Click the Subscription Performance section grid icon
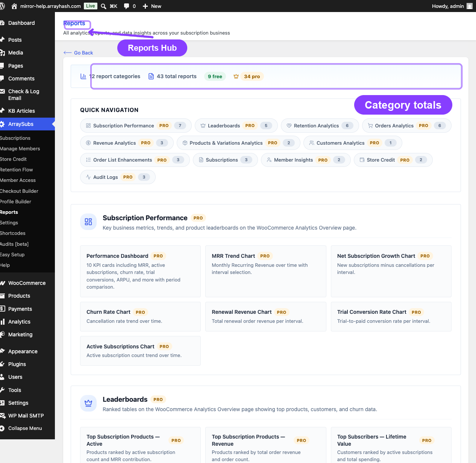Image resolution: width=476 pixels, height=463 pixels. (x=88, y=222)
